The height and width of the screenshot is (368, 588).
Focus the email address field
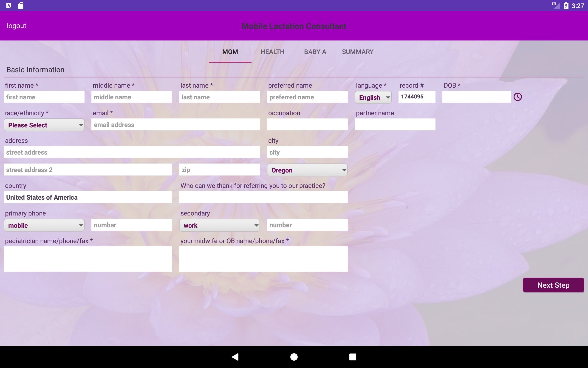176,124
